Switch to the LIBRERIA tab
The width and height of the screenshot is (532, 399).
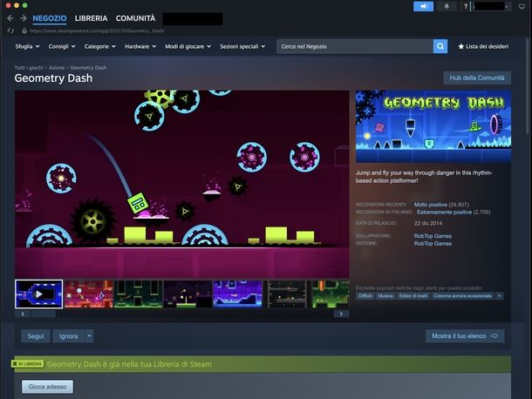click(91, 18)
